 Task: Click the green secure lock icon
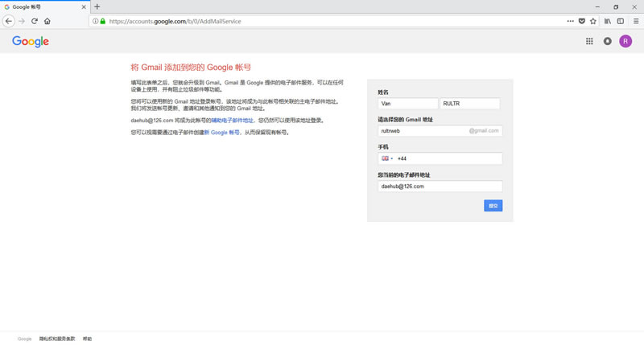(103, 21)
